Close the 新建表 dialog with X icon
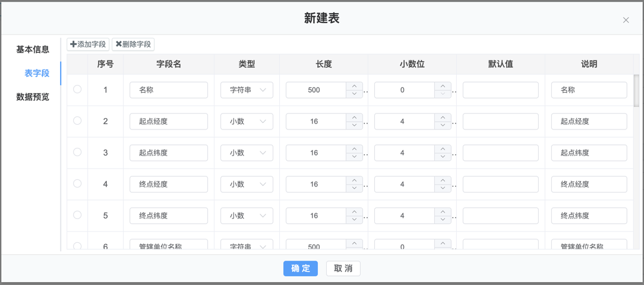The height and width of the screenshot is (285, 644). pos(626,20)
